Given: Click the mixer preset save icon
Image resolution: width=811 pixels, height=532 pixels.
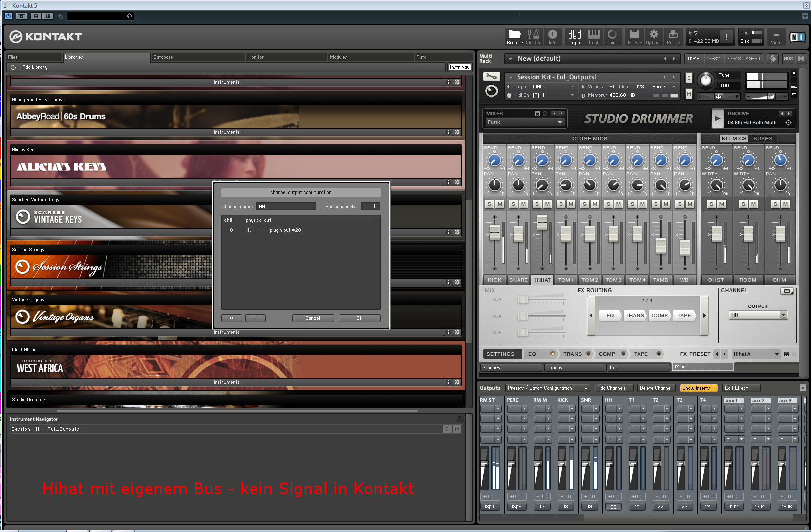Looking at the screenshot, I should (x=537, y=113).
